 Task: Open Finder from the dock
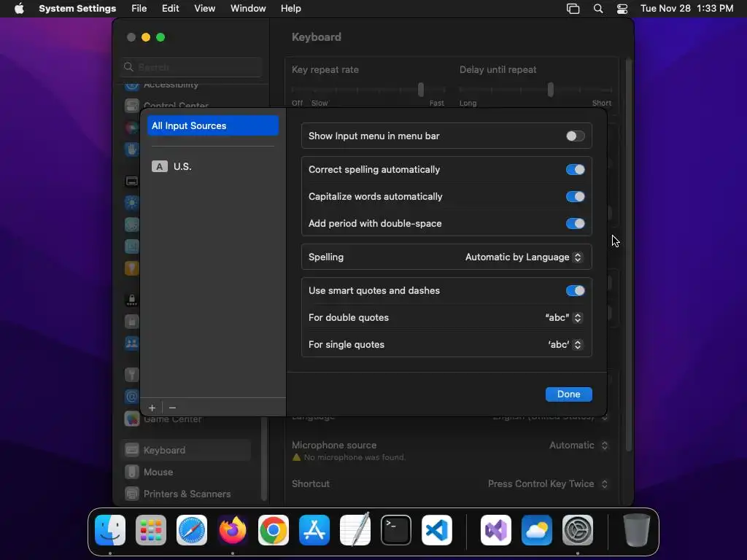pos(110,530)
